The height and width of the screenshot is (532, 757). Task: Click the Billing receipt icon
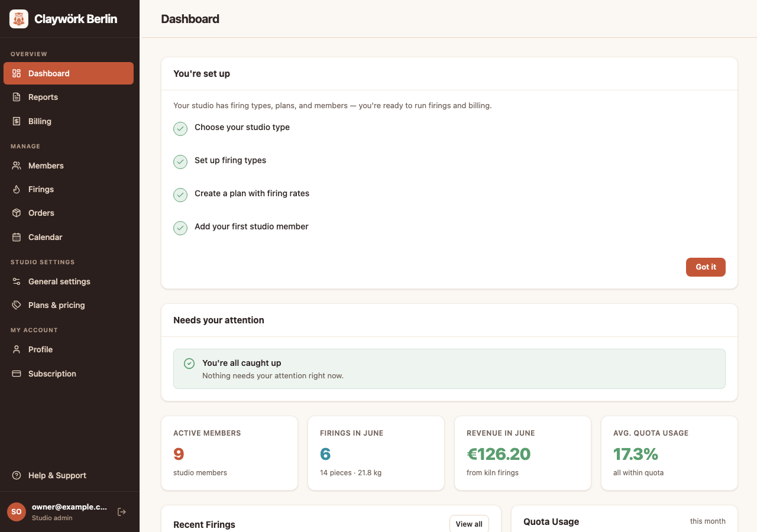[x=17, y=121]
